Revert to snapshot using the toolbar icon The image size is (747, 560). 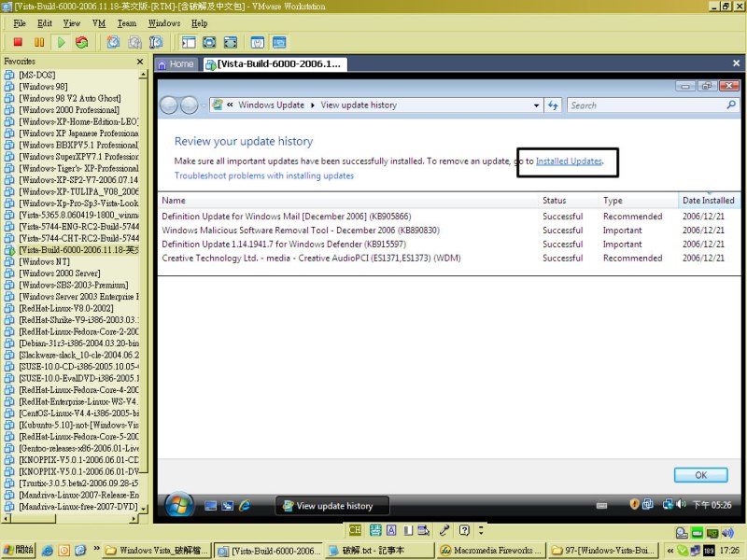pos(134,42)
